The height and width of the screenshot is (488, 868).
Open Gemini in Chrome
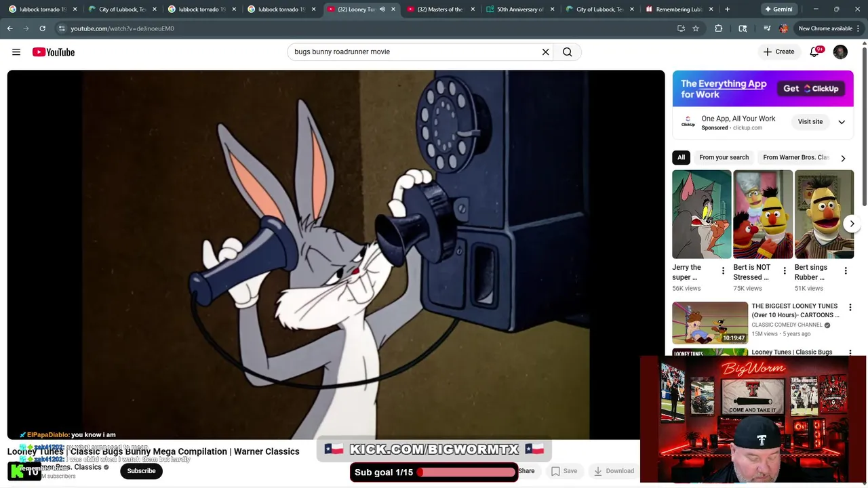(778, 9)
